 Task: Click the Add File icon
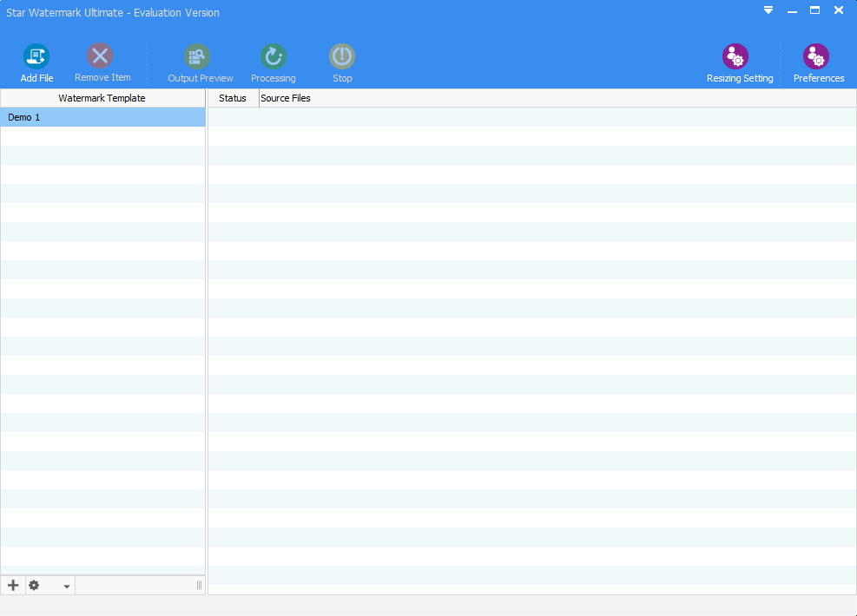36,56
